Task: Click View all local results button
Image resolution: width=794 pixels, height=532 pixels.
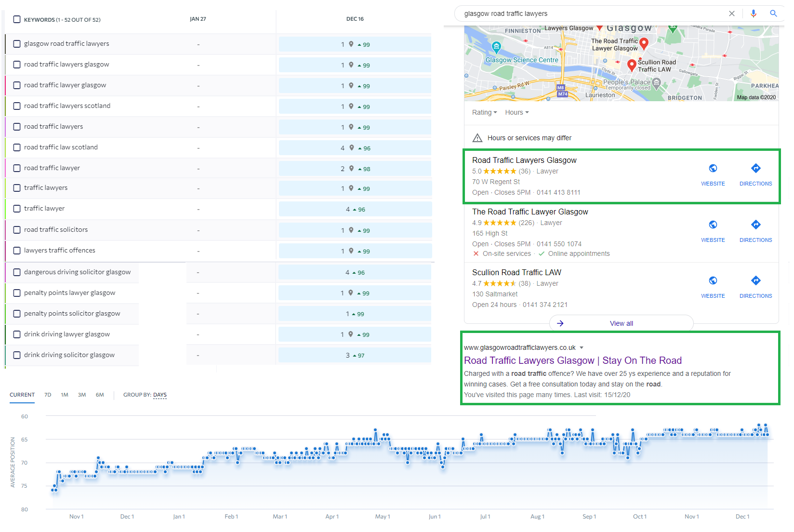Action: [x=622, y=323]
